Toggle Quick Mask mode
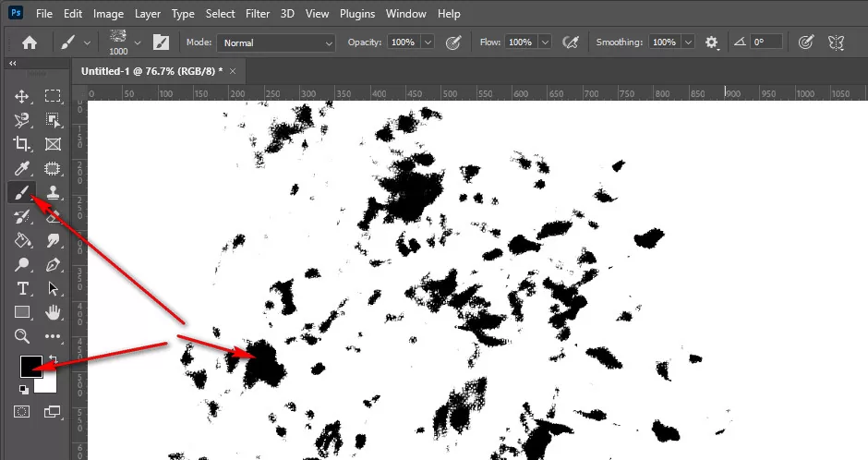This screenshot has width=868, height=460. (x=21, y=411)
